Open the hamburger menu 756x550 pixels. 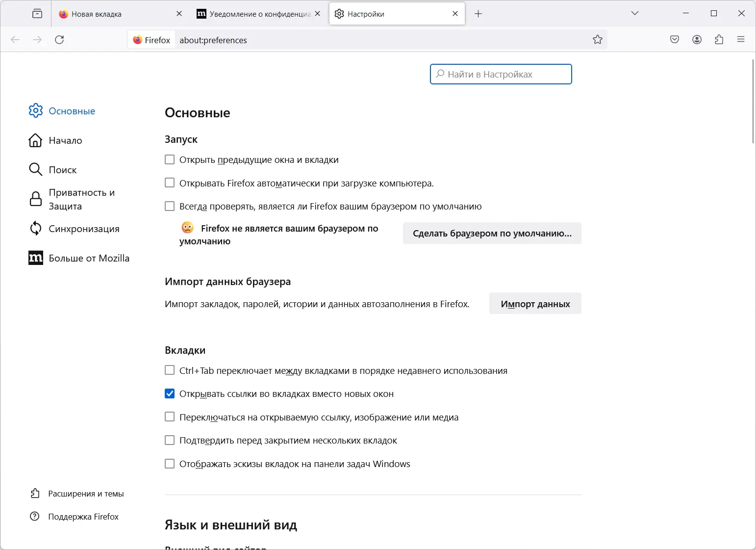pyautogui.click(x=741, y=39)
